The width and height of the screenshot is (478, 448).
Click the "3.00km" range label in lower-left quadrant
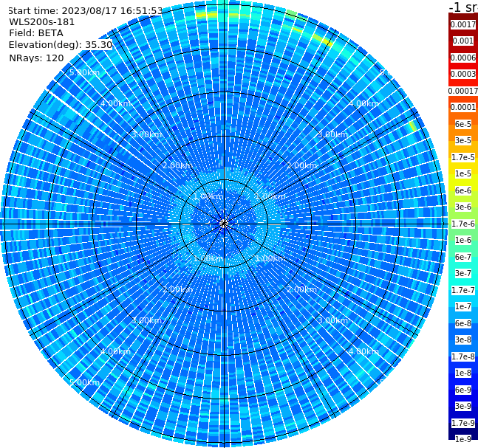[x=146, y=320]
